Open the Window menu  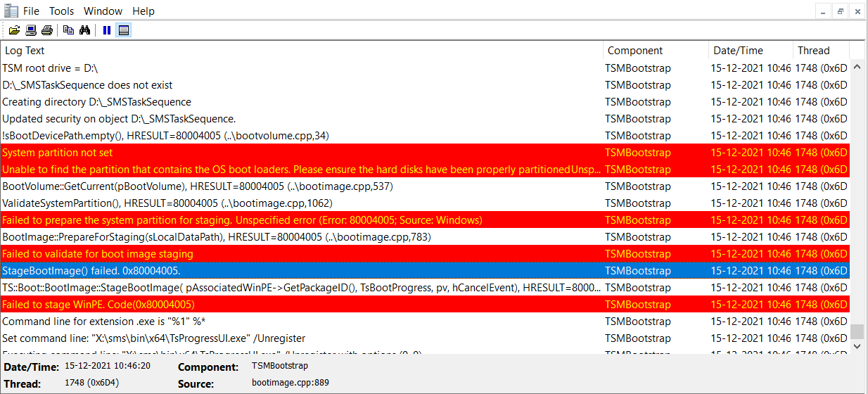click(103, 11)
